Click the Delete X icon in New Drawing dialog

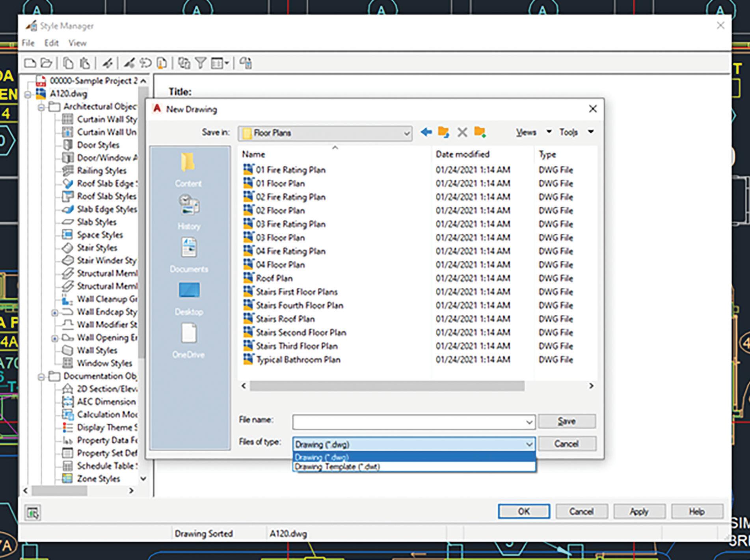(462, 132)
